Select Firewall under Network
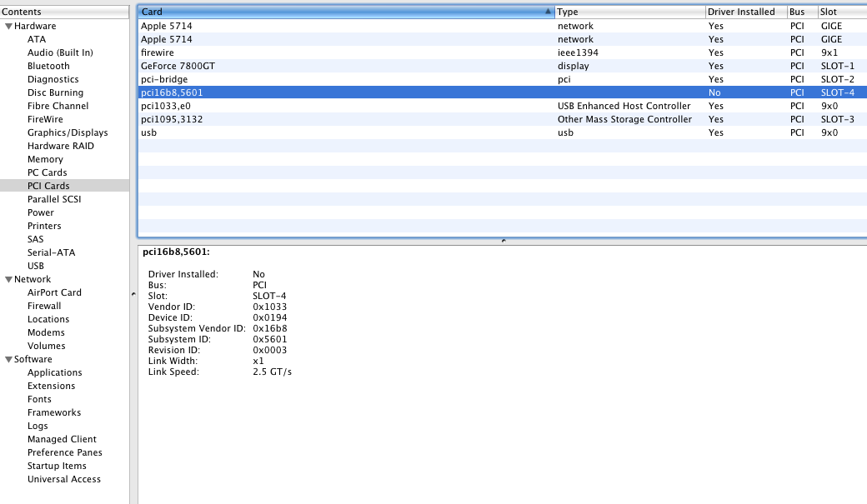 pos(44,307)
